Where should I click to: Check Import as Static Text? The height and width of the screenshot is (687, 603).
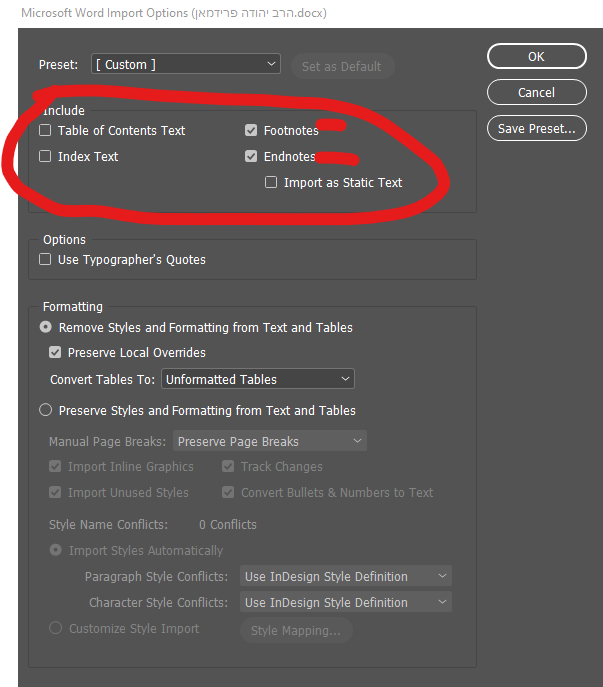click(271, 182)
